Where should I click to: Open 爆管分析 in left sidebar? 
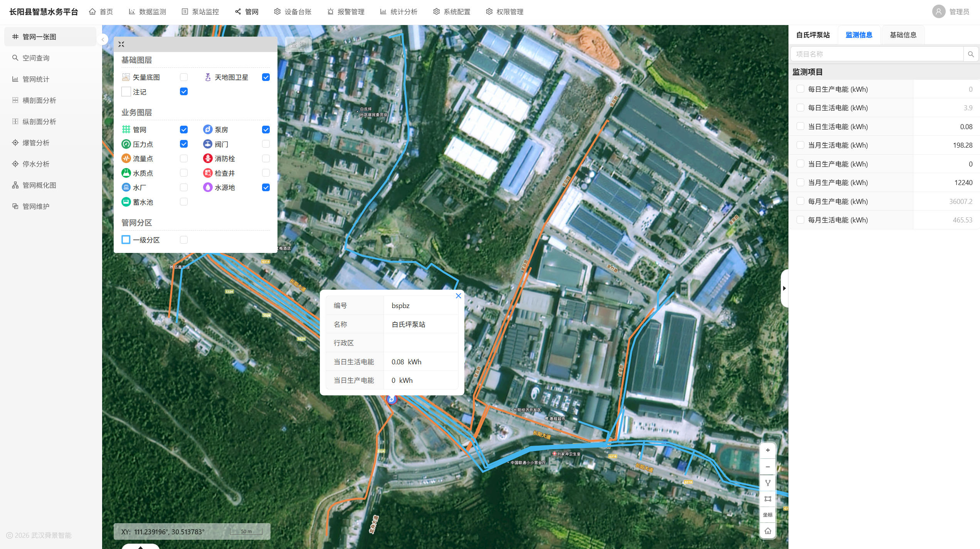point(36,143)
